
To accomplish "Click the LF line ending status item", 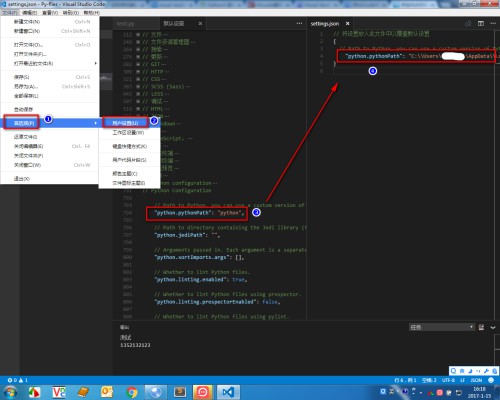I will [x=463, y=380].
